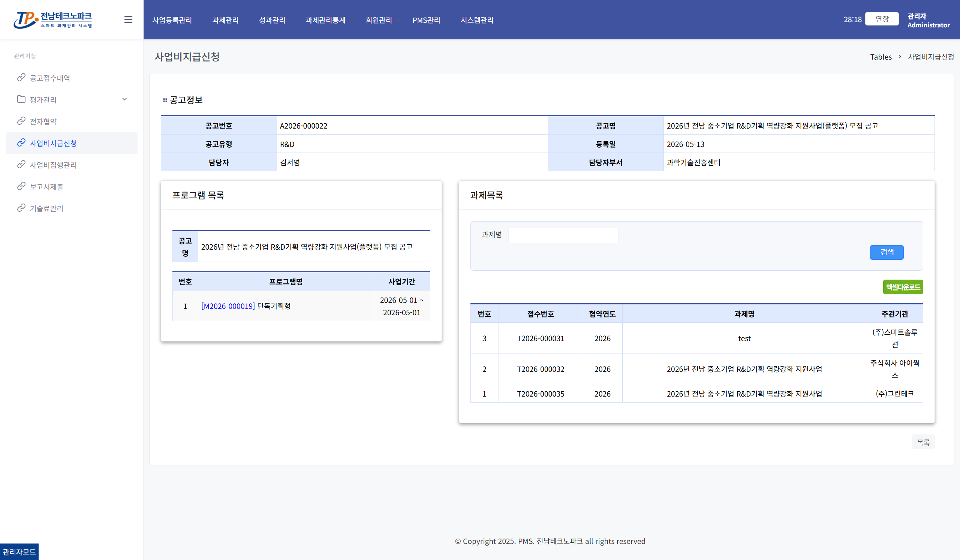
Task: Click the T2026-000035 접수번호 cell
Action: [541, 394]
